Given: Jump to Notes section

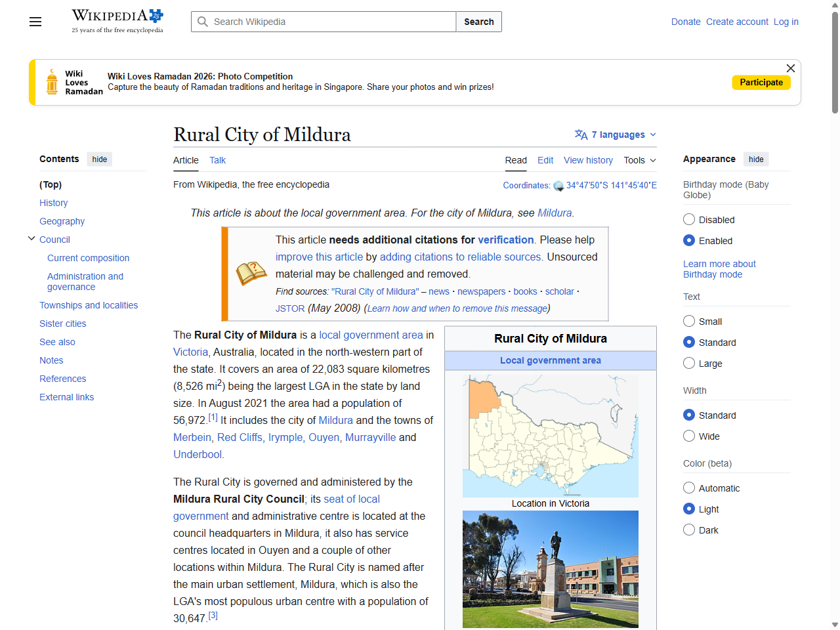Looking at the screenshot, I should (x=51, y=360).
